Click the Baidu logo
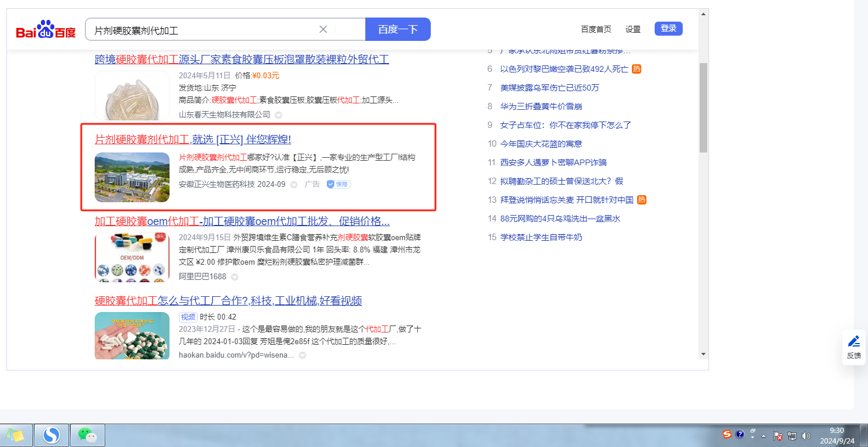Image resolution: width=868 pixels, height=447 pixels. pos(46,29)
